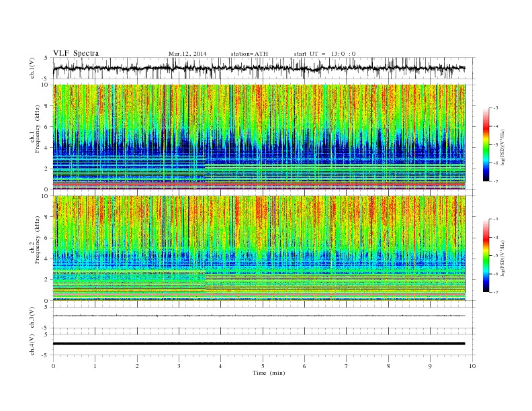
Task: Click the ch.1 "Frequency (kHz)" axis label
Action: click(37, 129)
